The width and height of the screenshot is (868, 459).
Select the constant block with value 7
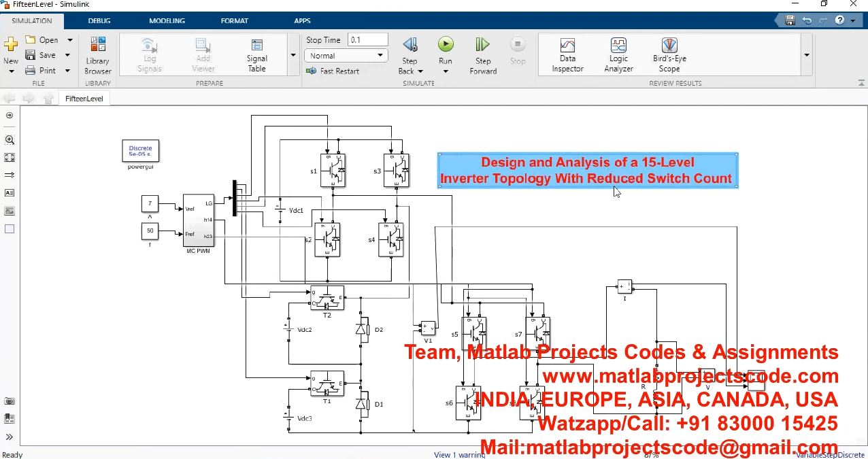pos(150,203)
